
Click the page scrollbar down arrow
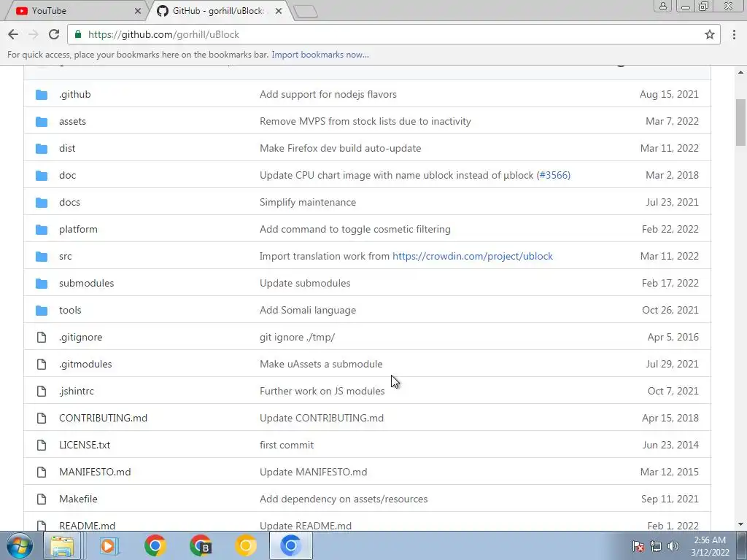coord(740,525)
